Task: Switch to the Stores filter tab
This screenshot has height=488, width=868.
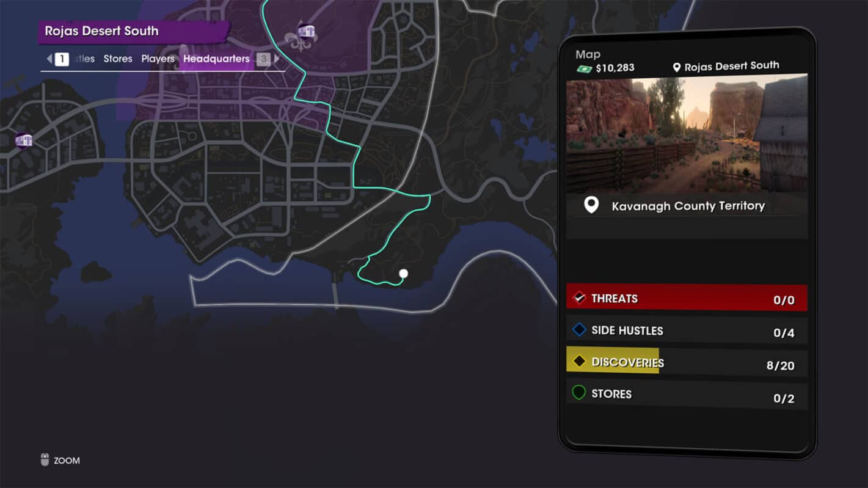Action: coord(118,59)
